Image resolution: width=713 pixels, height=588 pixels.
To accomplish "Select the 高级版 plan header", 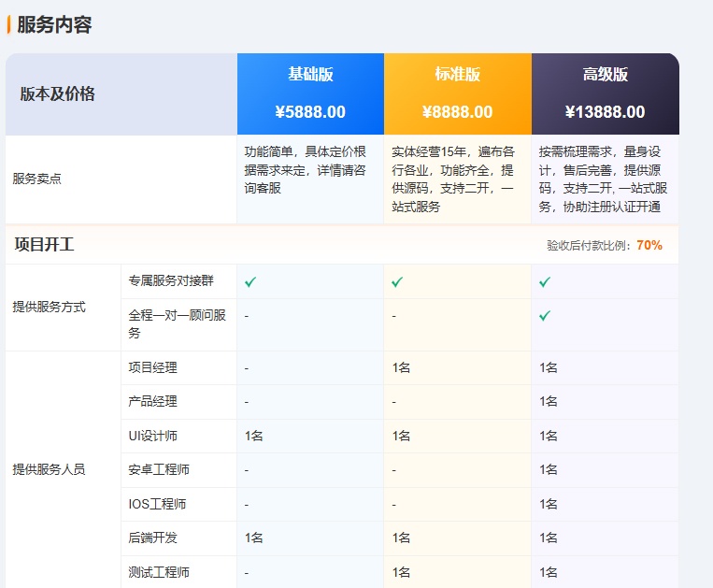I will pyautogui.click(x=605, y=75).
